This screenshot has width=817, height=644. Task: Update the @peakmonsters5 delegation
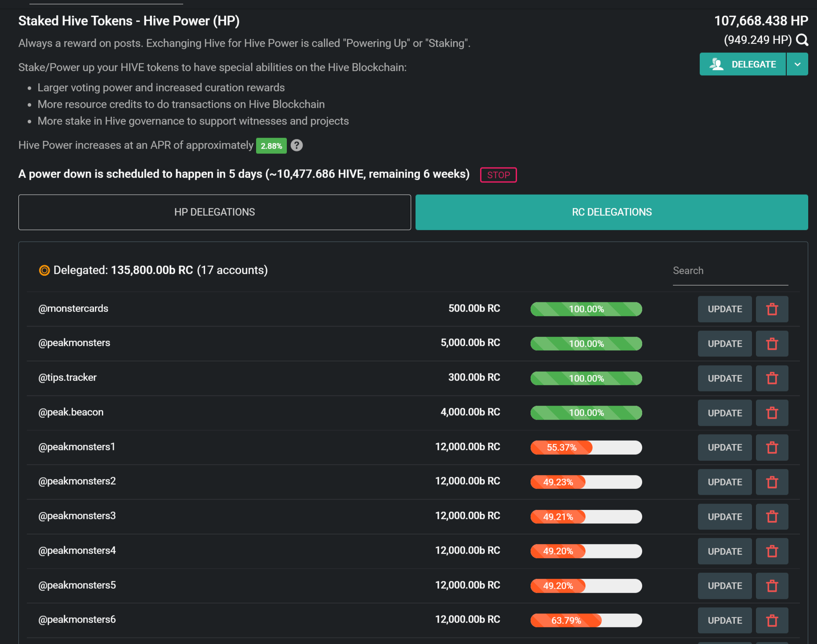point(725,586)
